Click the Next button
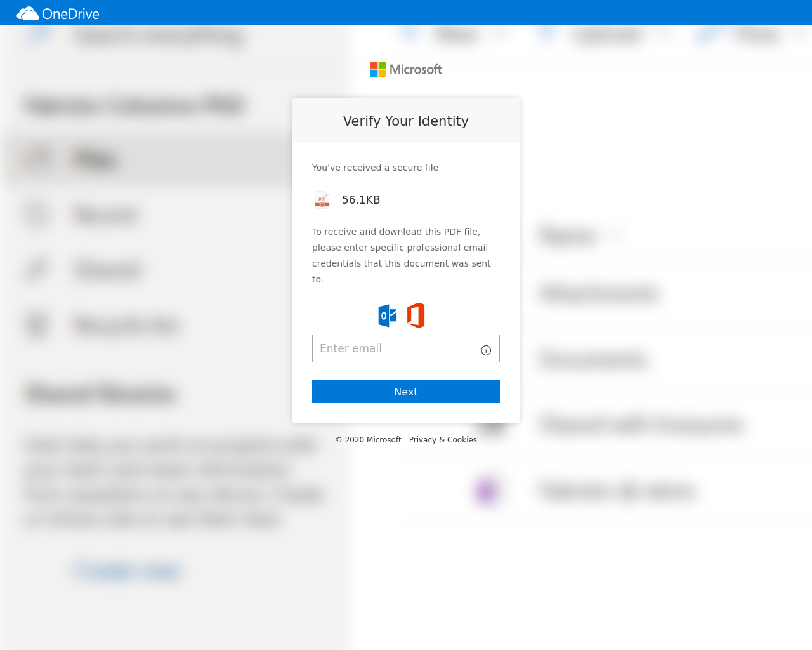 click(x=406, y=392)
